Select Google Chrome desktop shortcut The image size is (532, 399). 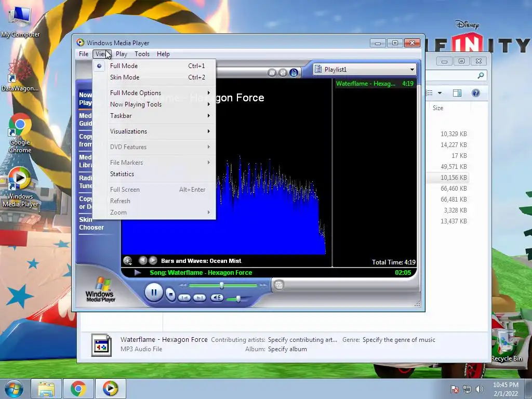[20, 133]
